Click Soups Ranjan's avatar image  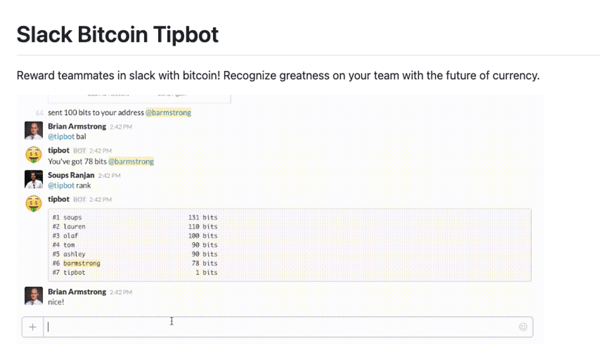(33, 179)
